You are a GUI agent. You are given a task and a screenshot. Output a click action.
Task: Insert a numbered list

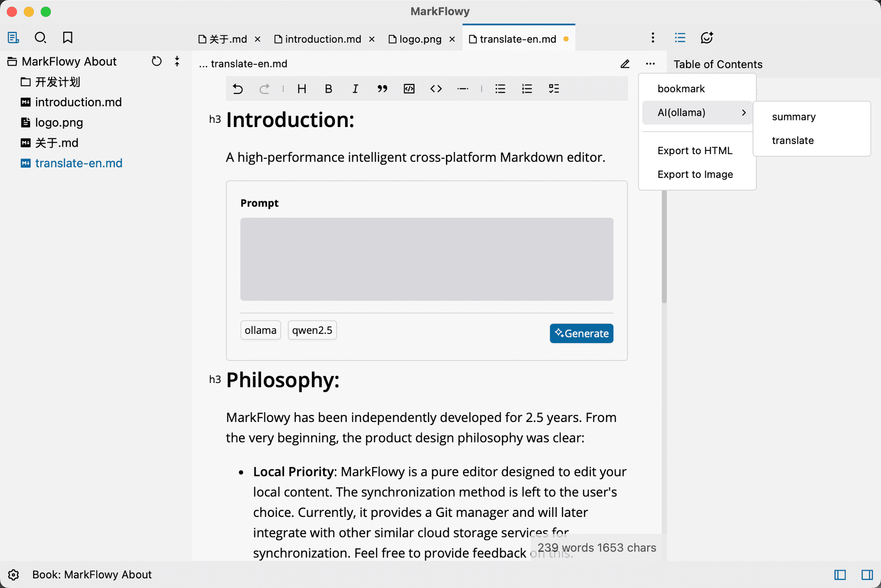pyautogui.click(x=527, y=89)
